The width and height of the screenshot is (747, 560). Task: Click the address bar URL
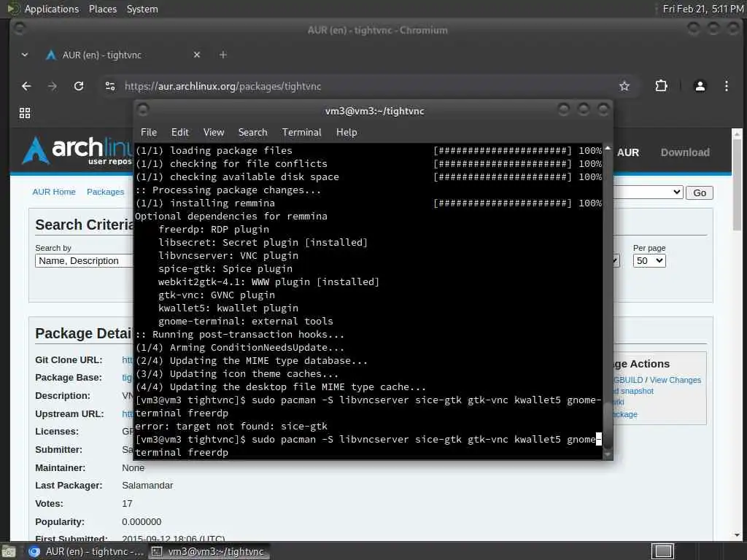[222, 86]
